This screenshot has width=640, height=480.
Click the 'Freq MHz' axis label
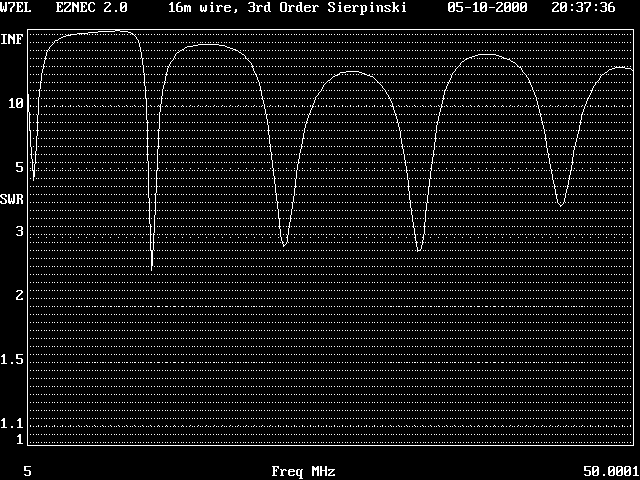point(303,471)
